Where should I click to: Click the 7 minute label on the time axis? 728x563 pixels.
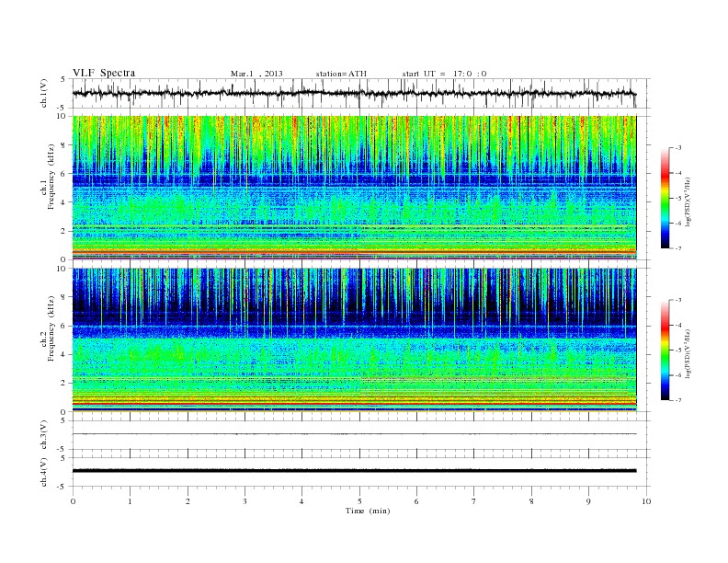point(474,501)
